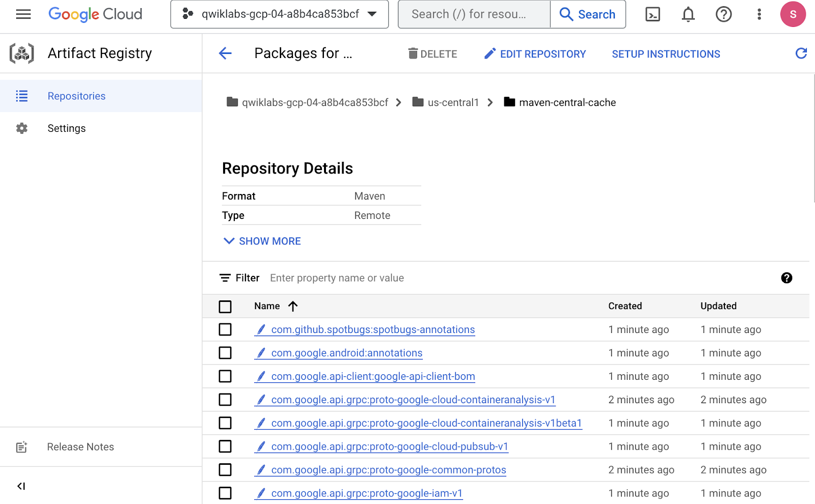Screen dimensions: 815x504
Task: Open the proto-google-common-protos package link
Action: (x=389, y=470)
